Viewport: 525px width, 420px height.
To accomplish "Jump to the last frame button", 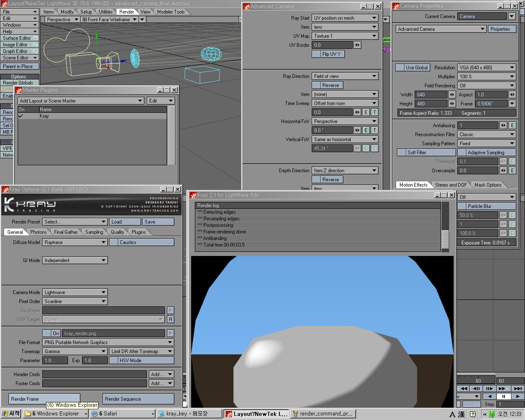I will click(x=518, y=388).
